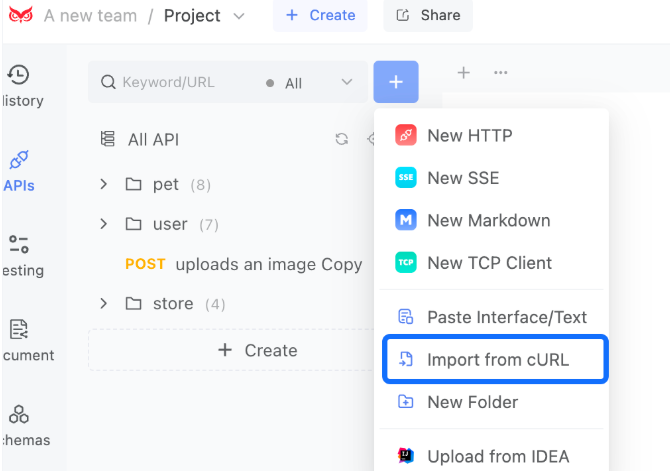
Task: Select the user folder name
Action: 170,224
